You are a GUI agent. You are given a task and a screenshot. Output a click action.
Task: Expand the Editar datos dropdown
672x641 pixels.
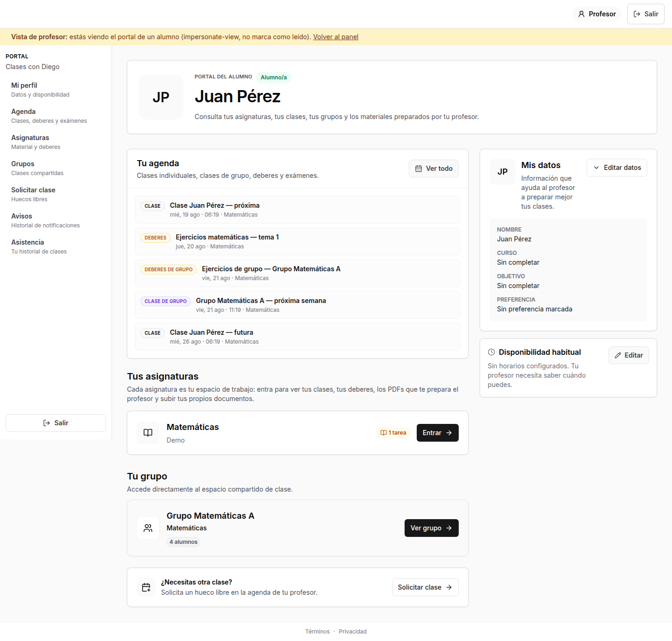(x=617, y=168)
